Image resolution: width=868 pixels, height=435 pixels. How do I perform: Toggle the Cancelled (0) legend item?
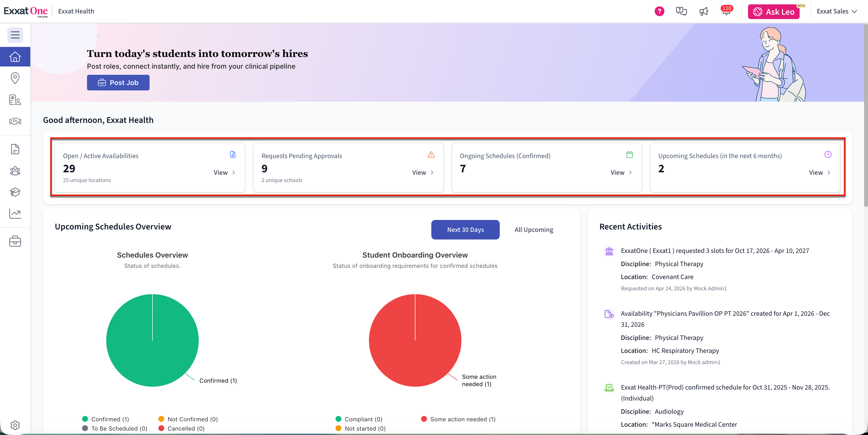(182, 428)
